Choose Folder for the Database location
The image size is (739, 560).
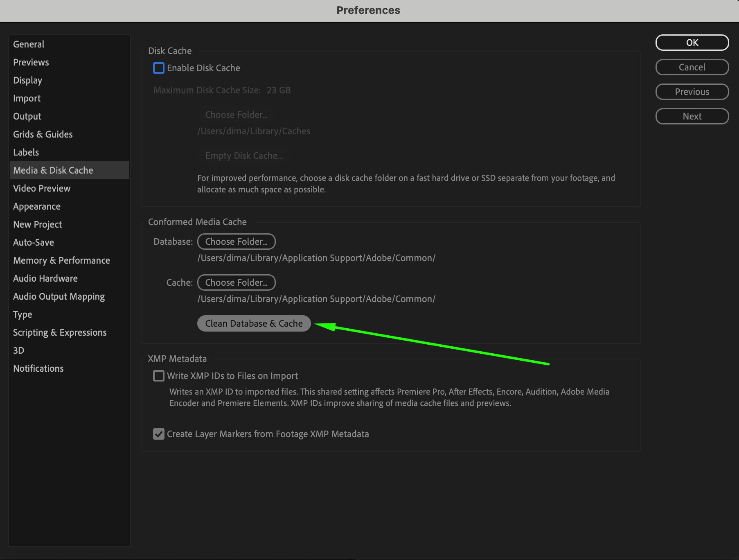[x=236, y=242]
